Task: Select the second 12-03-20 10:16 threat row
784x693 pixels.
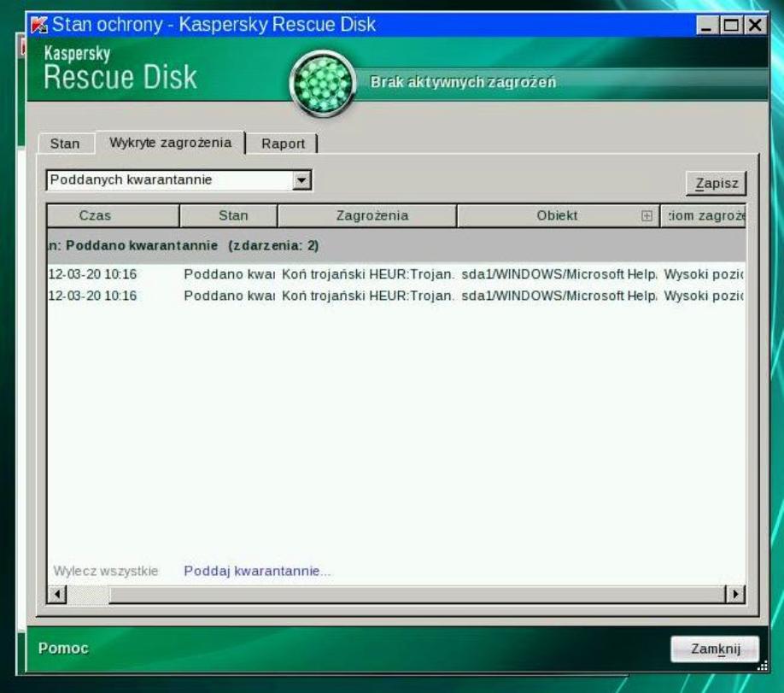Action: [396, 296]
